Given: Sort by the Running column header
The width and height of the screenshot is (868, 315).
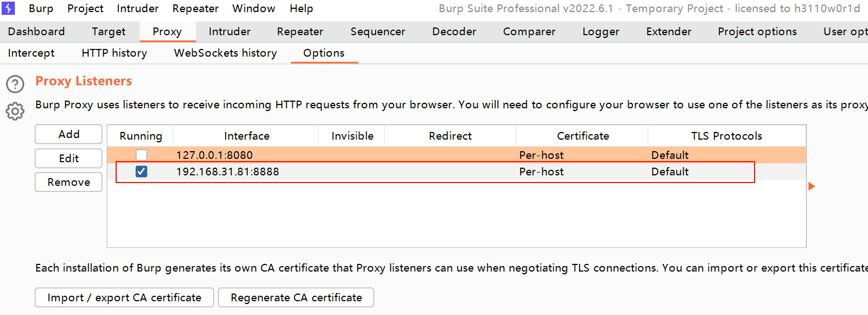Looking at the screenshot, I should pos(141,136).
